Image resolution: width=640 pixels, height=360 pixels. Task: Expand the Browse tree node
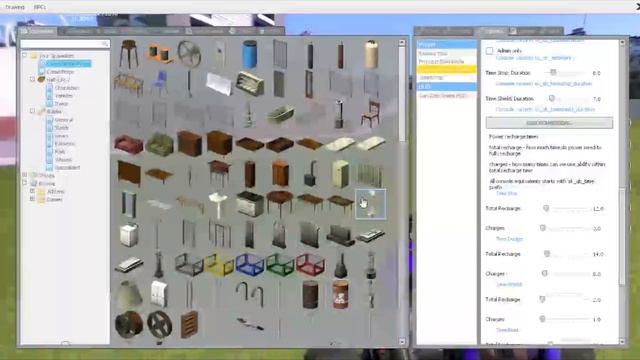25,183
